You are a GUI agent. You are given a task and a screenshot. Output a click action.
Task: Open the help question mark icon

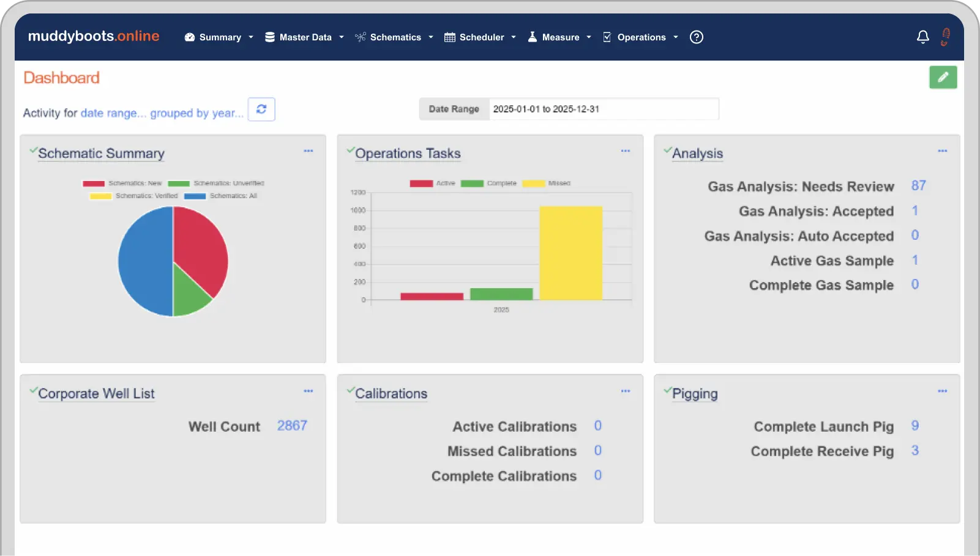click(696, 37)
